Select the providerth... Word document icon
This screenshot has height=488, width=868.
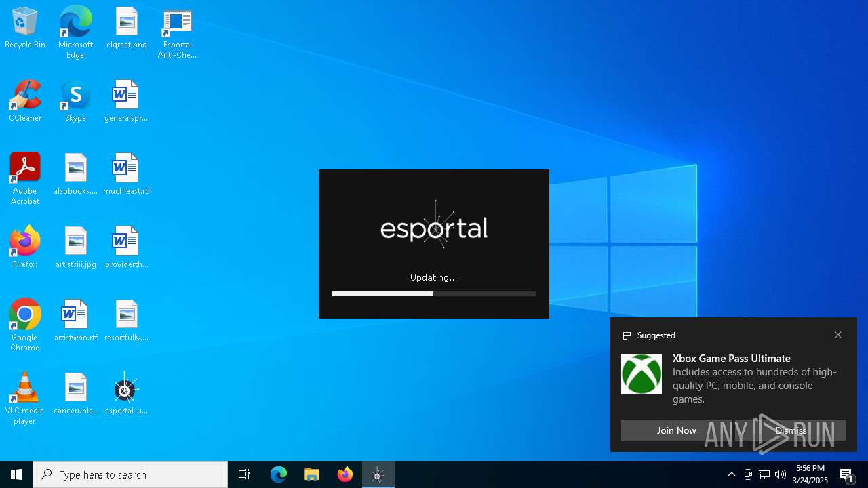(x=127, y=248)
